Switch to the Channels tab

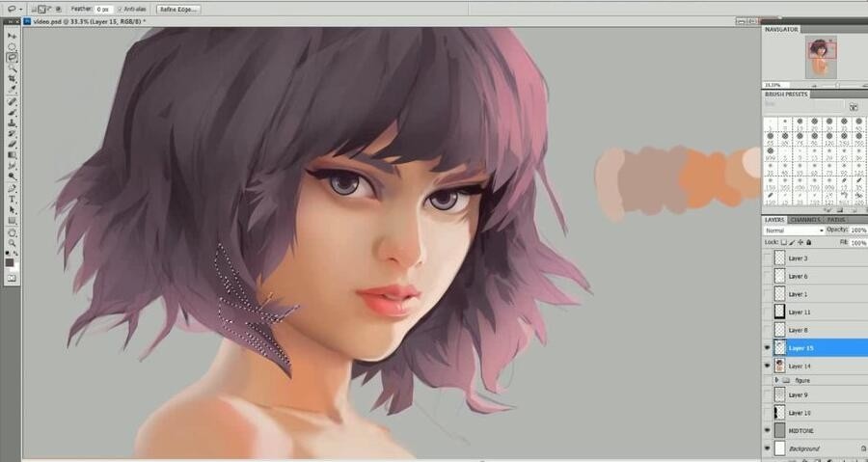(805, 220)
